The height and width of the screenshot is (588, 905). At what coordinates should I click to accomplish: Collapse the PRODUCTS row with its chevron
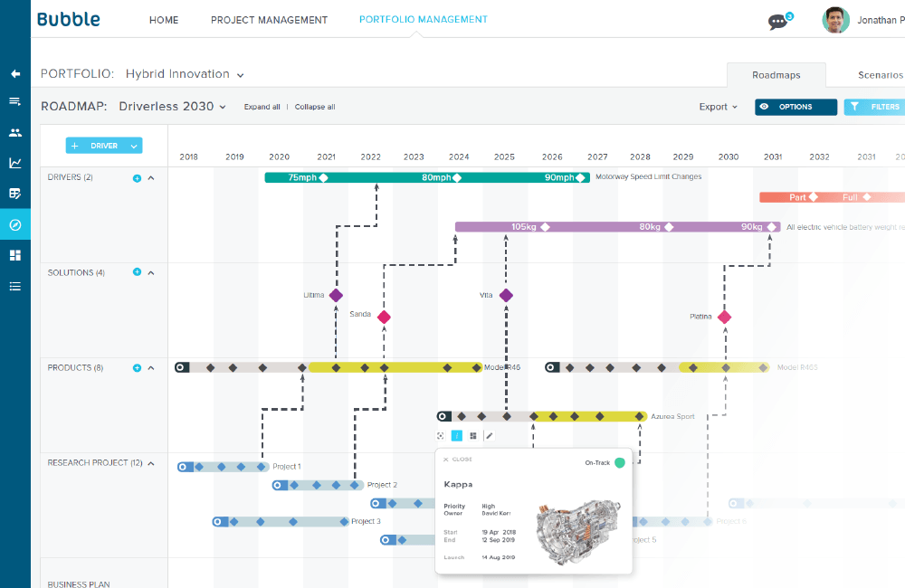click(x=151, y=368)
